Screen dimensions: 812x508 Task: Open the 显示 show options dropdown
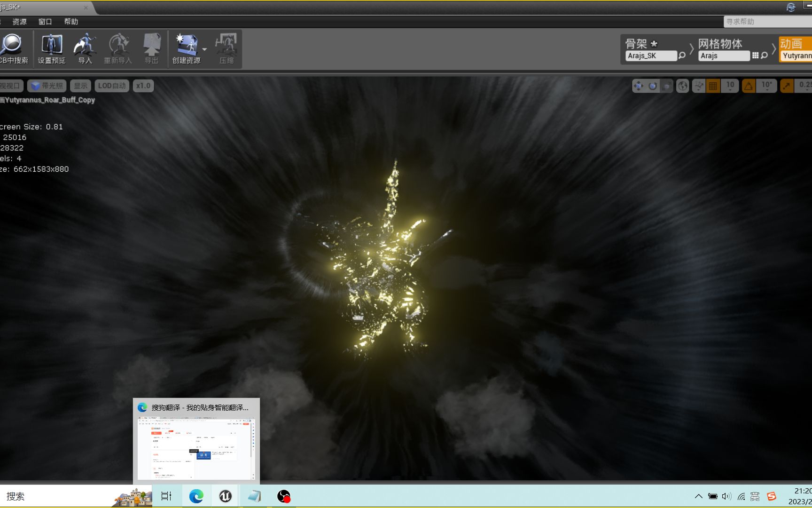click(80, 86)
